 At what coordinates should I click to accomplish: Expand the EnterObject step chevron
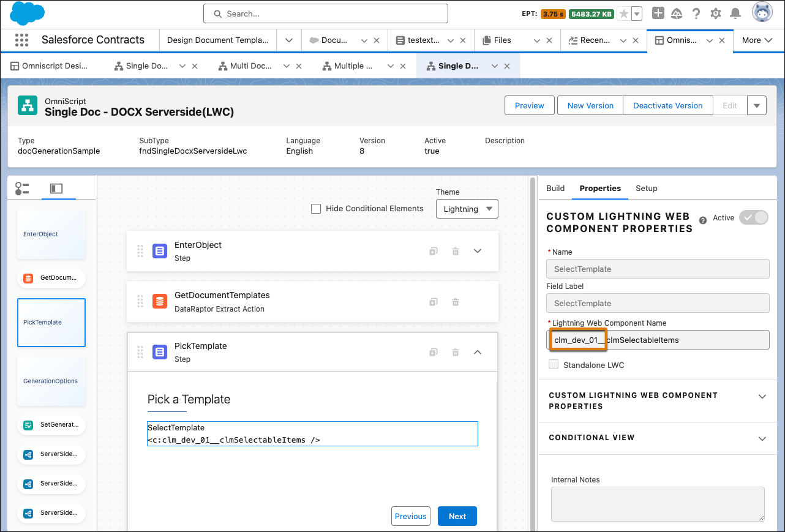[478, 251]
